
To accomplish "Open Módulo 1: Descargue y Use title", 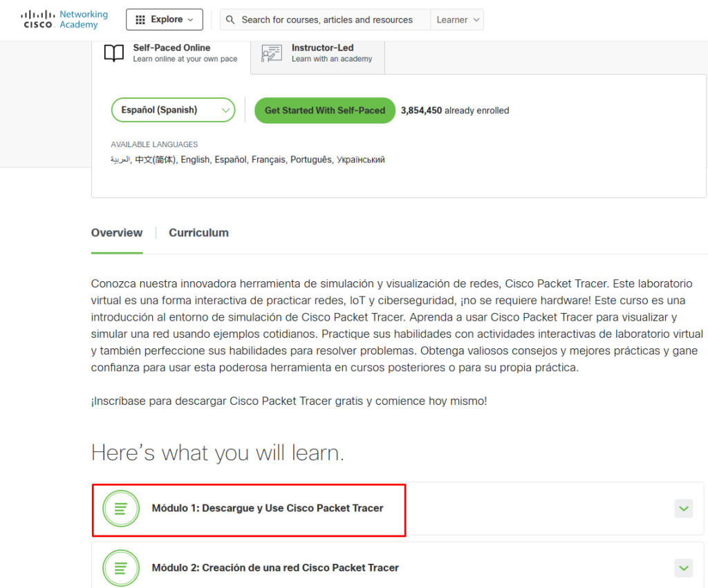I will (x=268, y=509).
